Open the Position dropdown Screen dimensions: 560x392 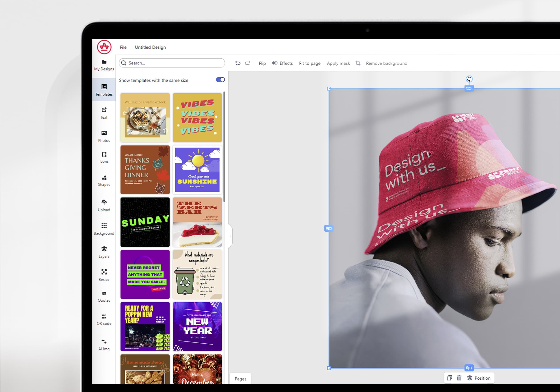(478, 378)
